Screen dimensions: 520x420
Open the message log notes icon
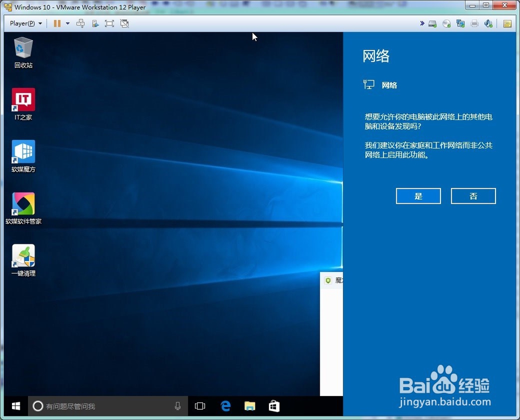507,23
